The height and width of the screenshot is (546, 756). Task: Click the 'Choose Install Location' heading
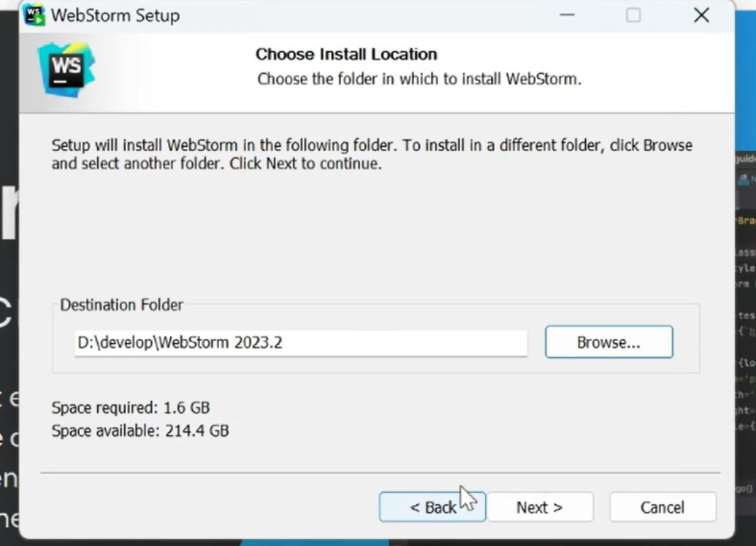click(x=346, y=54)
